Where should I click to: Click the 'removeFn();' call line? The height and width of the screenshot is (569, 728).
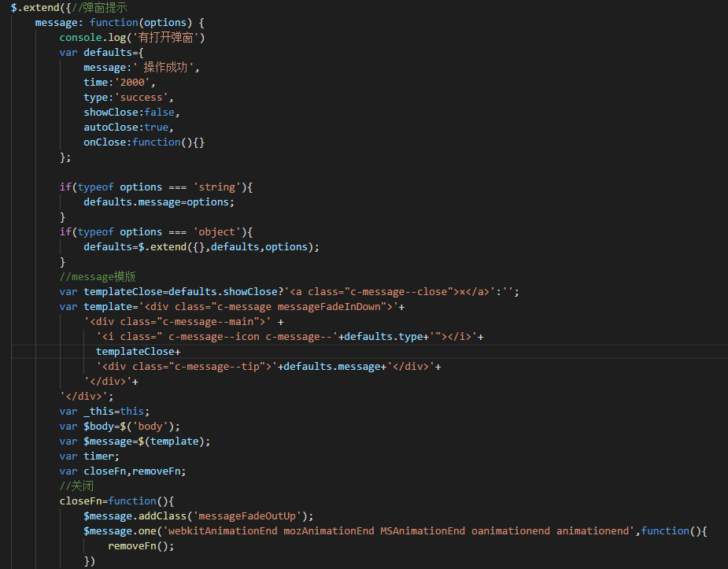click(141, 546)
